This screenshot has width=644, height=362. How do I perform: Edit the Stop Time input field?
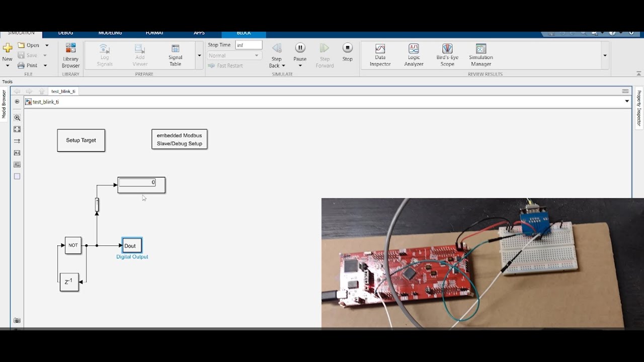point(249,45)
